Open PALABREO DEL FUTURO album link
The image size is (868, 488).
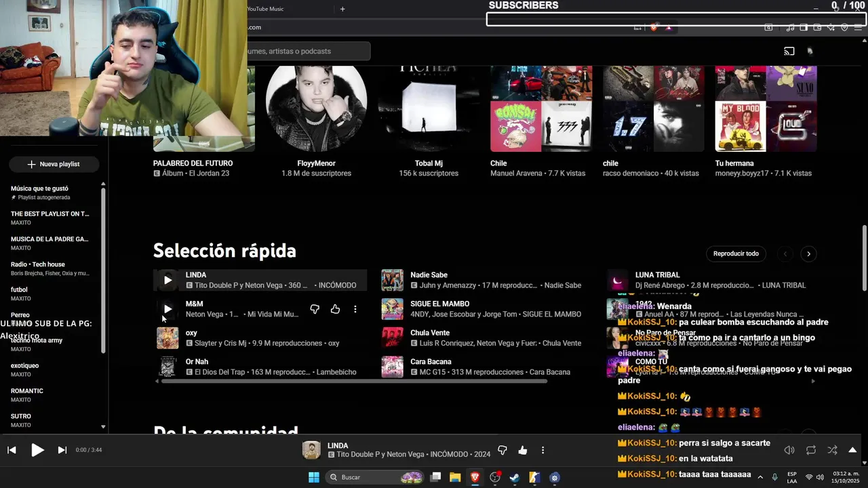pos(193,163)
